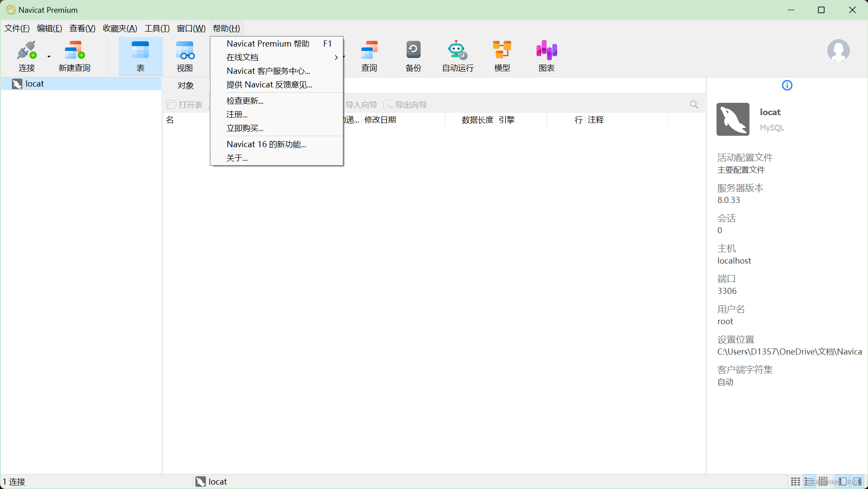Select the 视图 (View) toolbar icon
This screenshot has width=868, height=489.
pos(185,56)
